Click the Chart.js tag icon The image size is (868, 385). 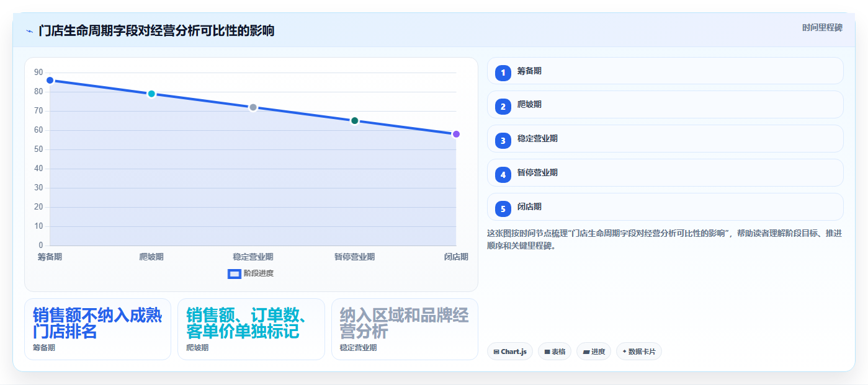[x=496, y=352]
